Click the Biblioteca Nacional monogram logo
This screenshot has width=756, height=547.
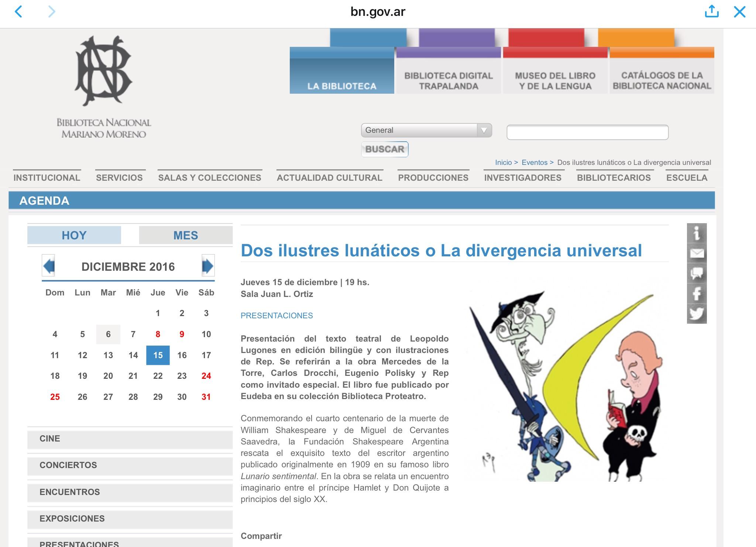click(x=103, y=70)
